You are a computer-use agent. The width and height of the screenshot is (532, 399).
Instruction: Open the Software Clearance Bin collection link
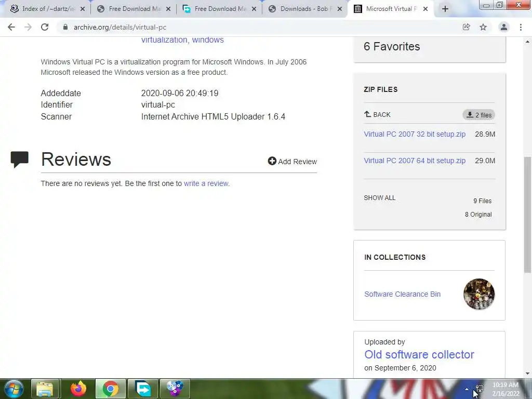click(x=403, y=294)
